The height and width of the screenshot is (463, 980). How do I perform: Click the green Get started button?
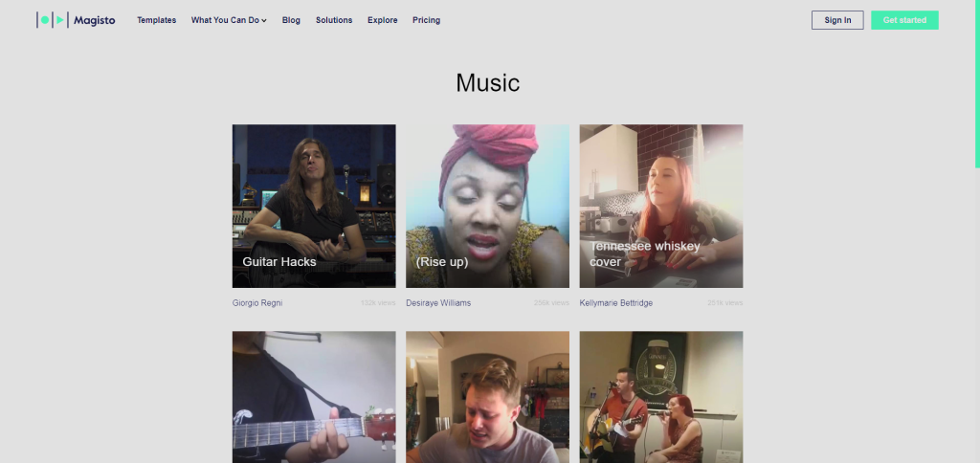click(904, 20)
